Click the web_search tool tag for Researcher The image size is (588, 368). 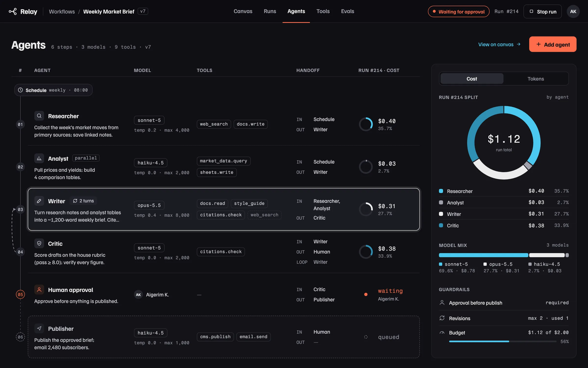pos(214,124)
